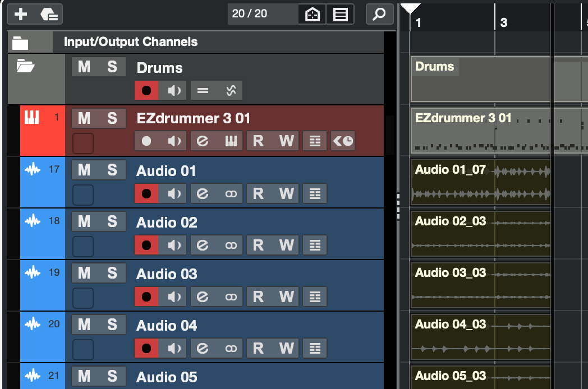Image resolution: width=588 pixels, height=389 pixels.
Task: Open the track visibility agents menu
Action: coord(312,14)
